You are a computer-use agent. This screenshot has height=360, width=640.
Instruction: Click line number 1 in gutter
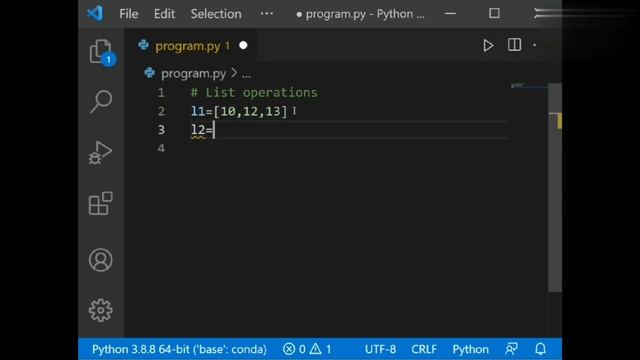point(161,93)
